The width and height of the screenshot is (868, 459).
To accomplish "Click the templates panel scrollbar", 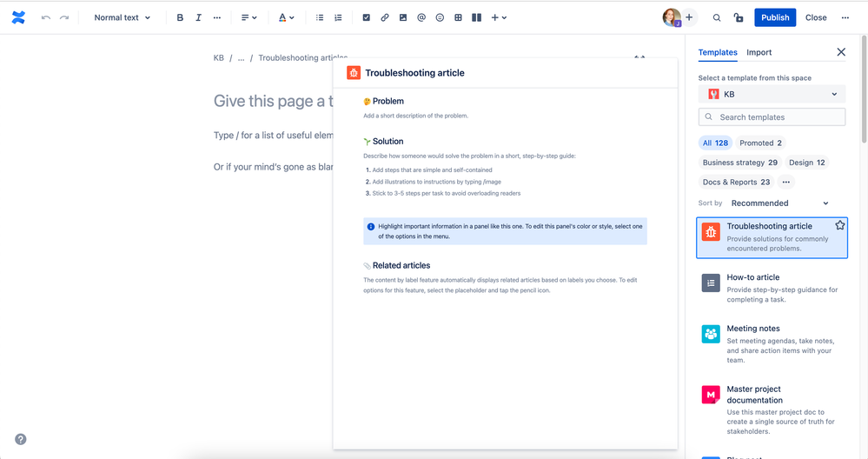I will coord(864,89).
